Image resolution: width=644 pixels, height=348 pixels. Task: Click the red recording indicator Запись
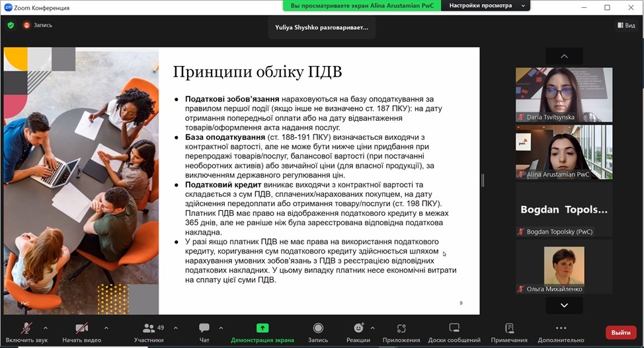[x=38, y=26]
